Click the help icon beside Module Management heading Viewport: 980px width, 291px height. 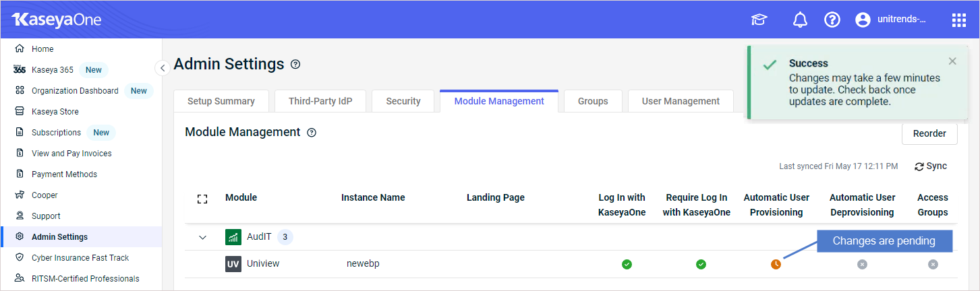point(312,133)
